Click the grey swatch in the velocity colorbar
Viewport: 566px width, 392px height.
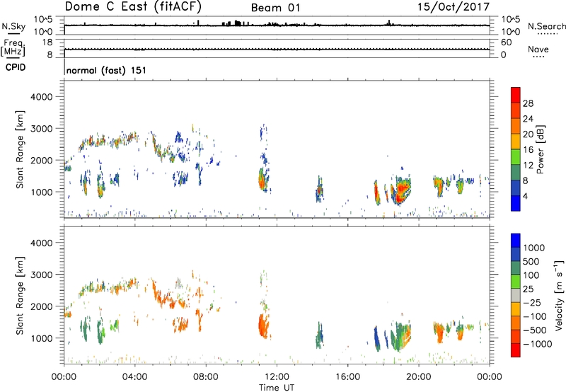point(516,296)
